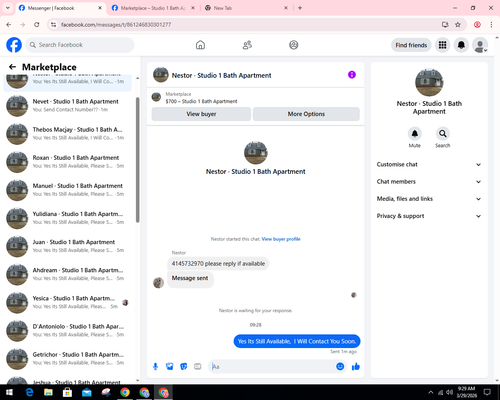Open Thebos Macjay conversation
Image resolution: width=500 pixels, height=400 pixels.
point(68,133)
